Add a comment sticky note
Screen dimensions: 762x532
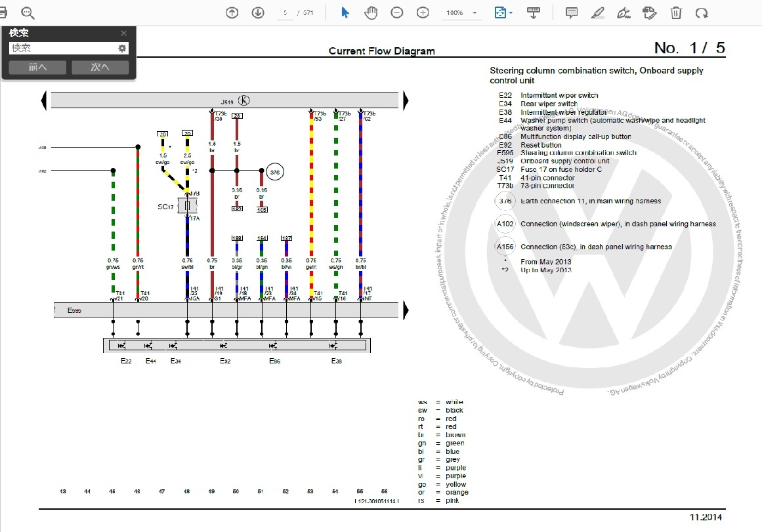tap(572, 12)
